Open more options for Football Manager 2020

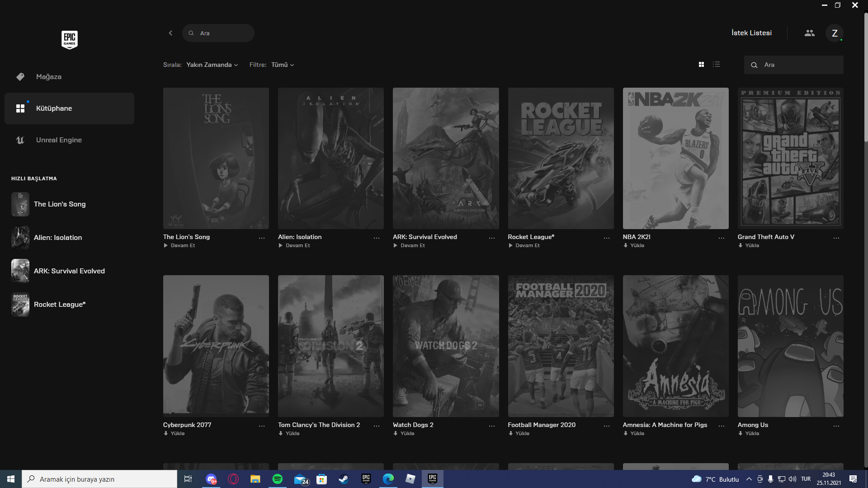pyautogui.click(x=607, y=426)
